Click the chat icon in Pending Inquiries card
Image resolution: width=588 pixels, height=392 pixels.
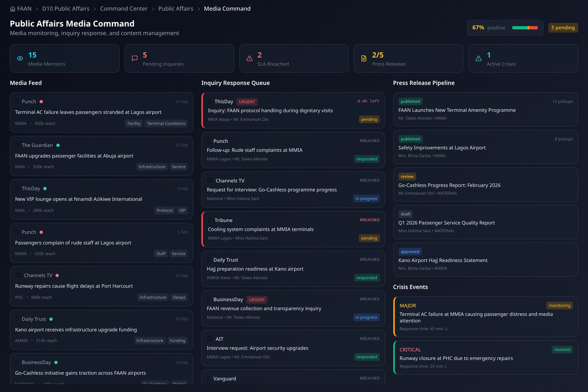click(x=134, y=58)
